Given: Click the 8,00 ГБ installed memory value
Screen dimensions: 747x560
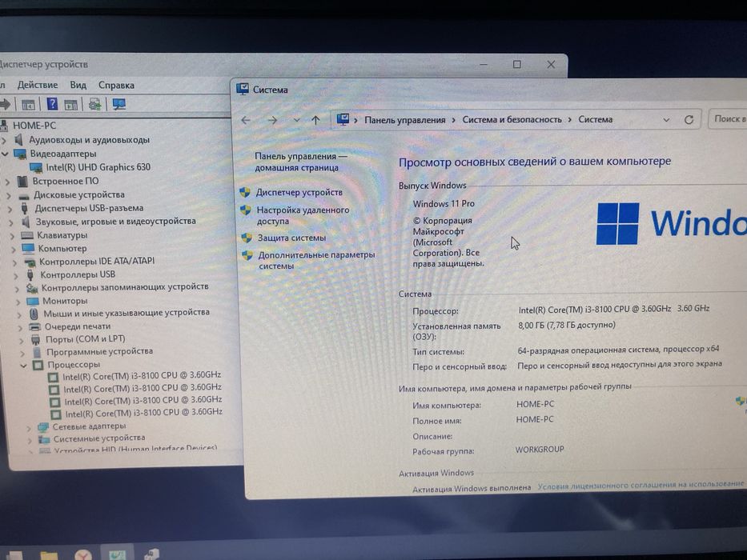Looking at the screenshot, I should click(x=566, y=326).
